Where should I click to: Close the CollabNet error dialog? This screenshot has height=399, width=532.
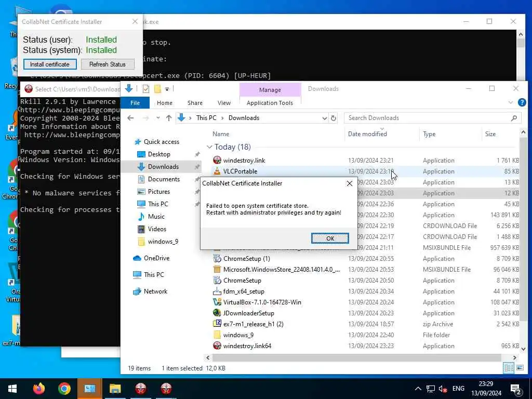tap(350, 183)
